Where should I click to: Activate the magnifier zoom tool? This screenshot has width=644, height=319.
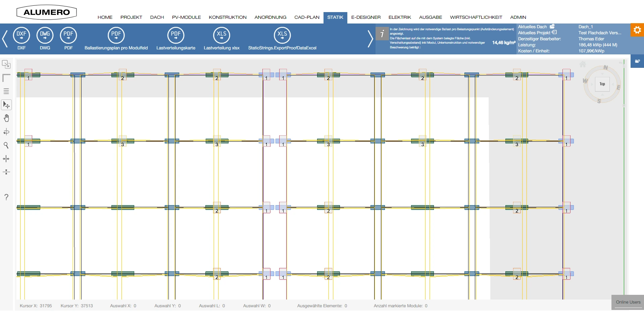(x=6, y=145)
